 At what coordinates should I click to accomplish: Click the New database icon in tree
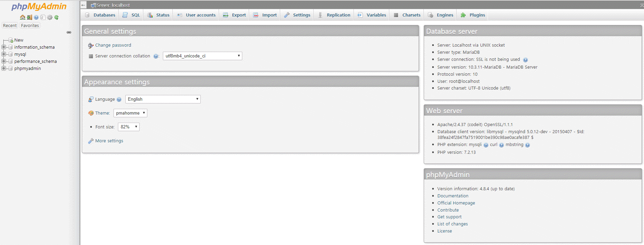(x=11, y=40)
